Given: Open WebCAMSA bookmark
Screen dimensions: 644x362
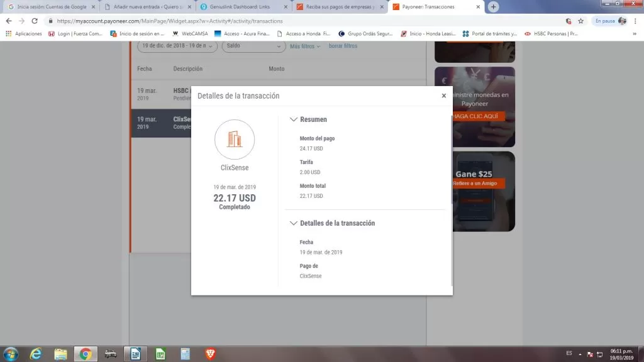Looking at the screenshot, I should click(x=190, y=34).
